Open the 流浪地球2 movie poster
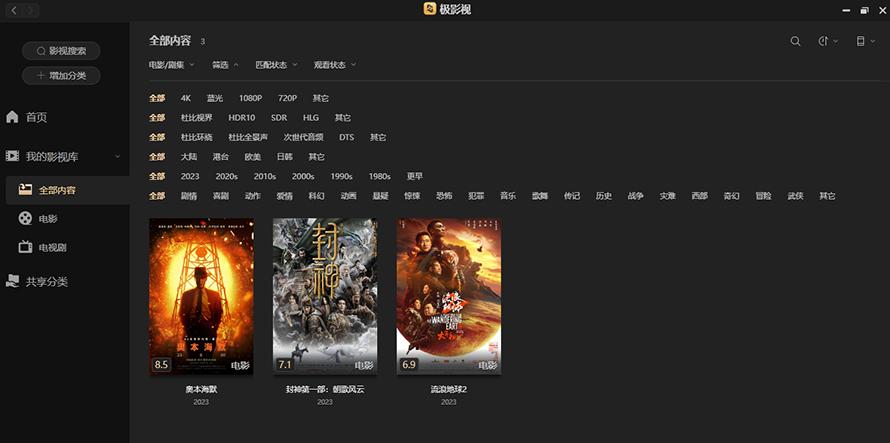Viewport: 890px width, 443px height. [448, 296]
